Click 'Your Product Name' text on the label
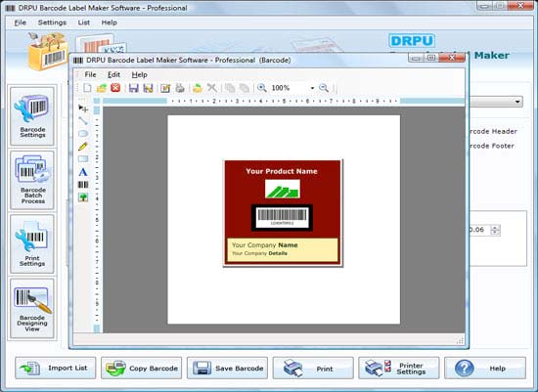The height and width of the screenshot is (392, 538). coord(282,171)
